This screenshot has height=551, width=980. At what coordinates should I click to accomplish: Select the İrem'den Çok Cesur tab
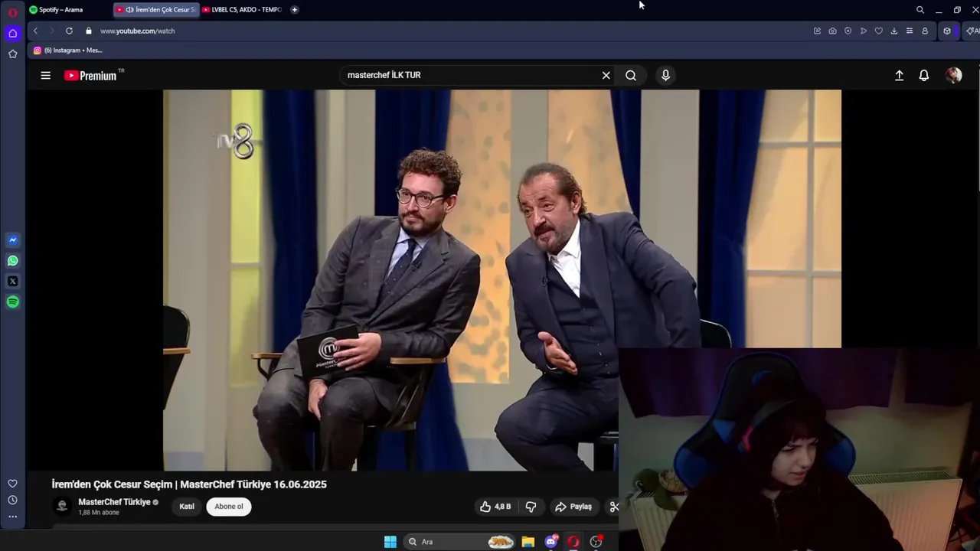156,10
